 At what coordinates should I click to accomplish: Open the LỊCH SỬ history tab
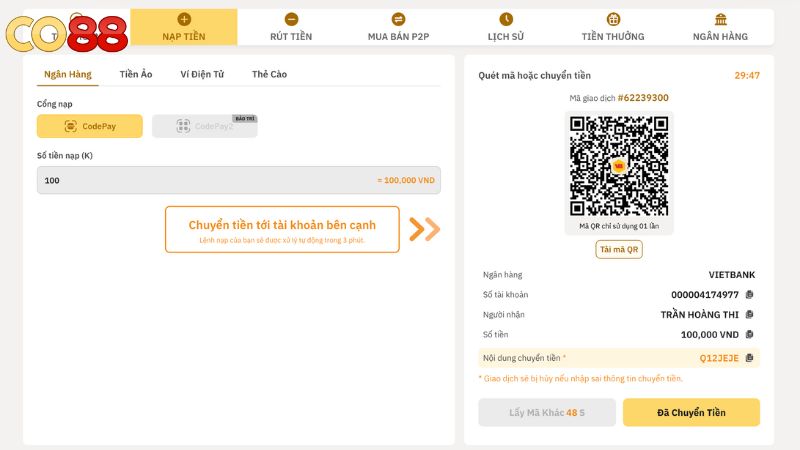click(x=506, y=27)
